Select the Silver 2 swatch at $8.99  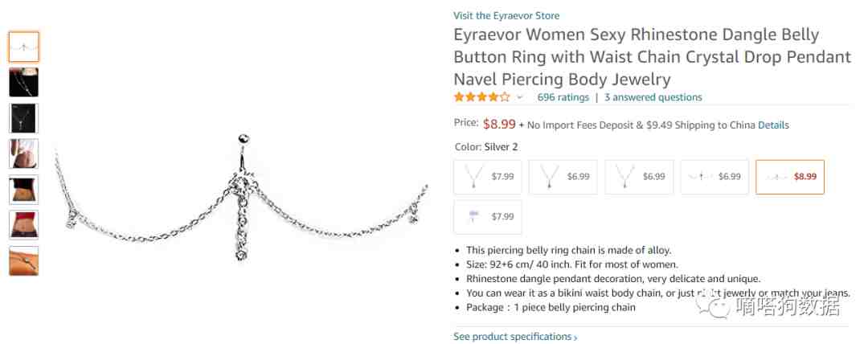(x=790, y=177)
